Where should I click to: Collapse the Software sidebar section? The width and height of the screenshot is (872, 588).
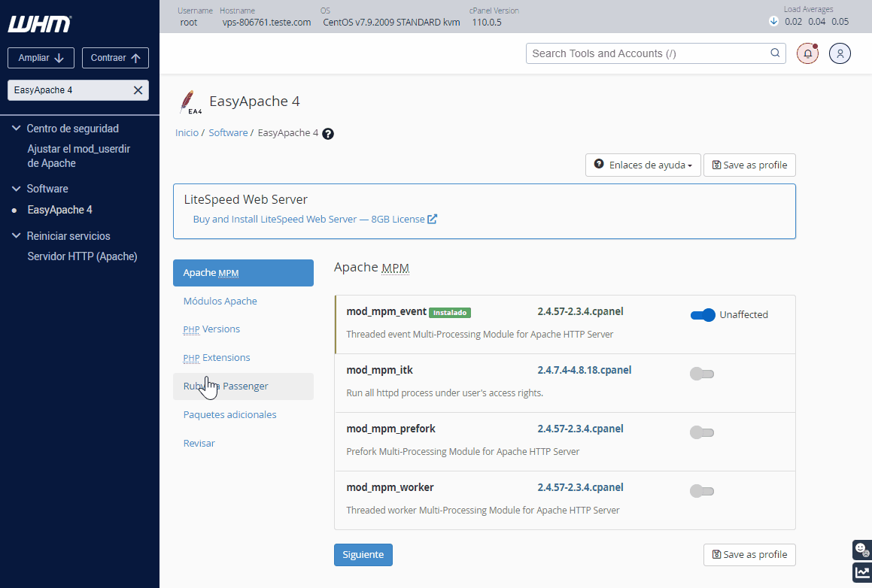16,189
